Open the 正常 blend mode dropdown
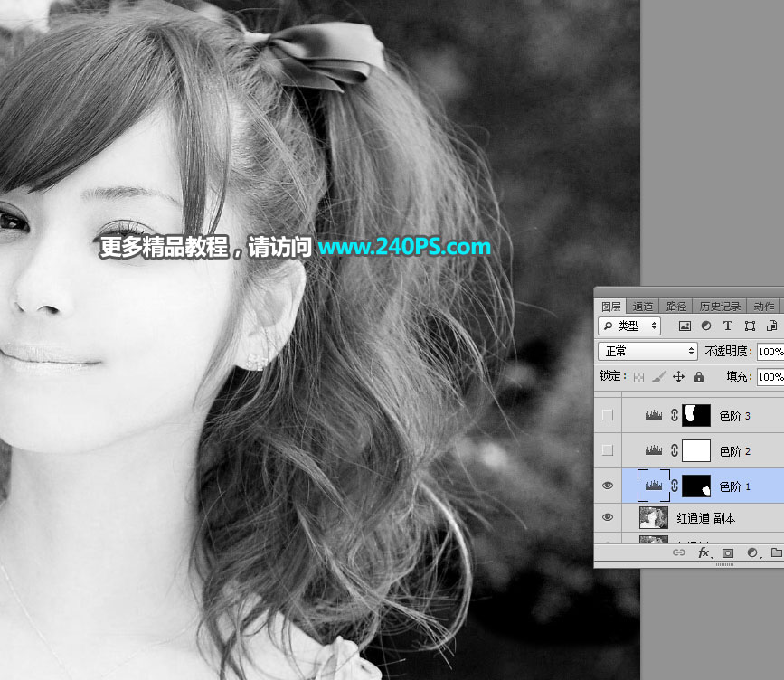This screenshot has width=784, height=680. pos(647,351)
